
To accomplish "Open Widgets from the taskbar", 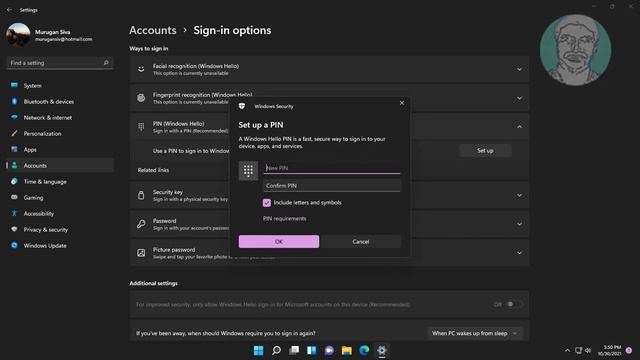I will (x=311, y=350).
